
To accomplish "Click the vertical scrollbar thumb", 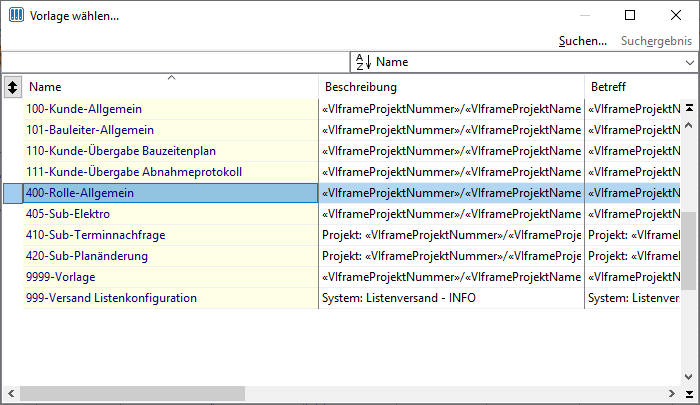I will pos(689,251).
